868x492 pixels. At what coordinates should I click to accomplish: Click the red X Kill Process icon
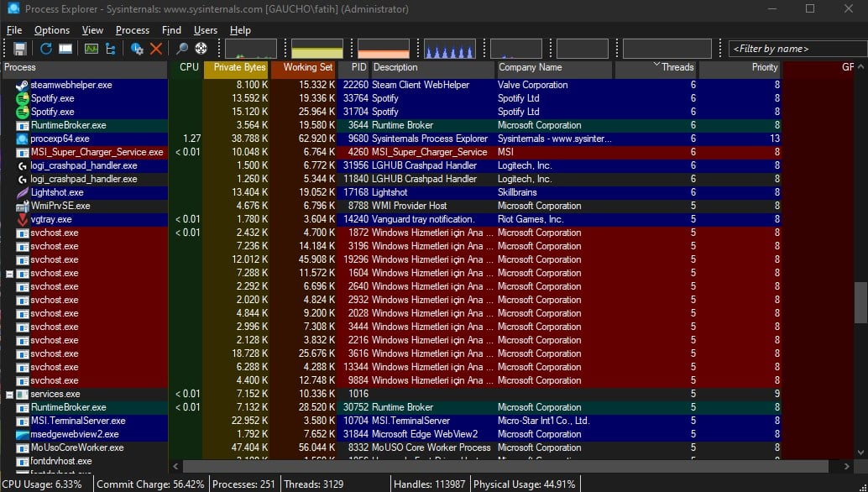pos(156,49)
